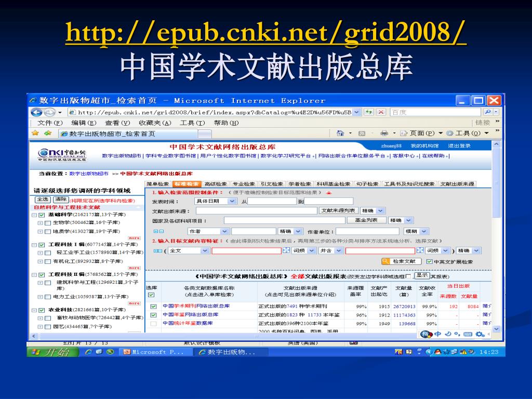Open the 文件(F) menu
The height and width of the screenshot is (399, 532).
click(x=50, y=123)
